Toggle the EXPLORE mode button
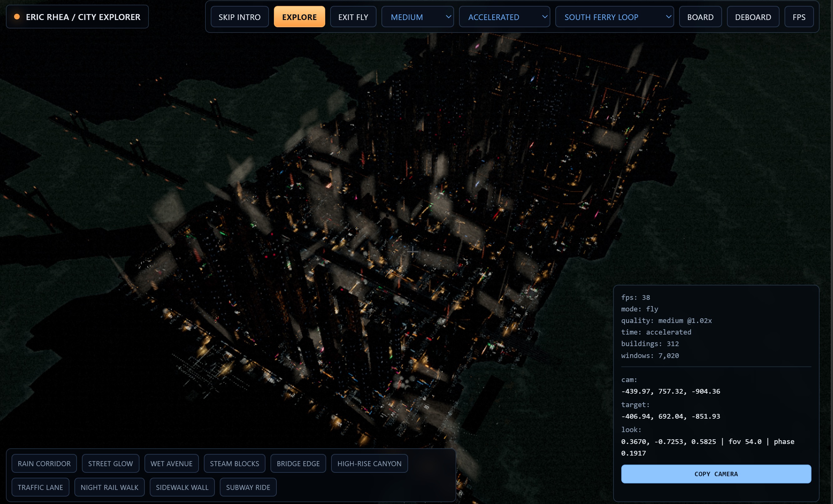 [299, 17]
